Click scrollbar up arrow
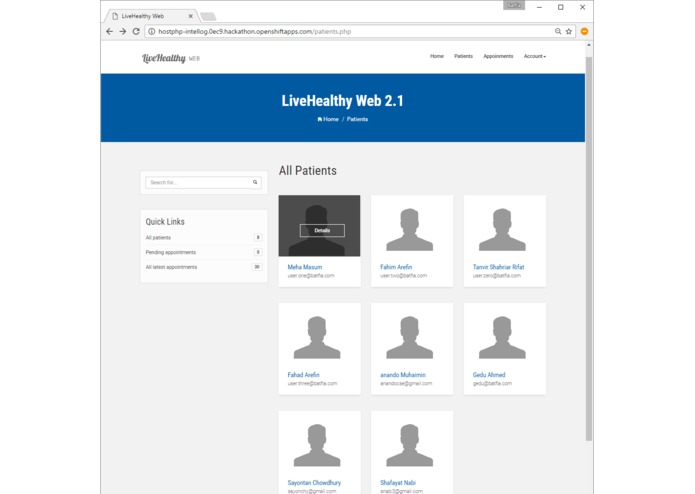 tap(589, 45)
